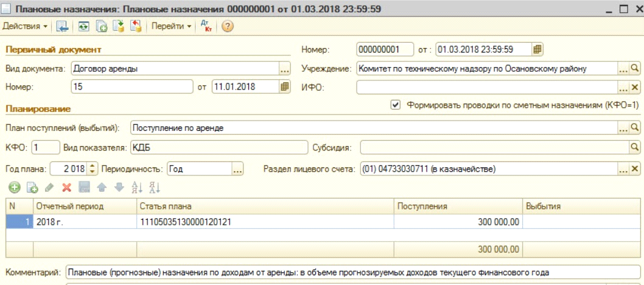Image resolution: width=644 pixels, height=285 pixels.
Task: Open the Перейти menu
Action: tap(171, 27)
